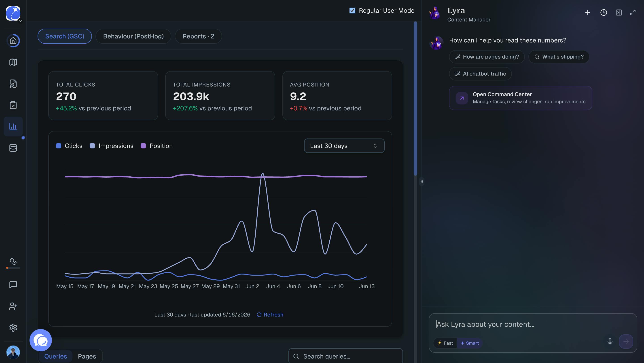Switch to the Behaviour (PostHog) tab
This screenshot has height=363, width=644.
pyautogui.click(x=133, y=36)
